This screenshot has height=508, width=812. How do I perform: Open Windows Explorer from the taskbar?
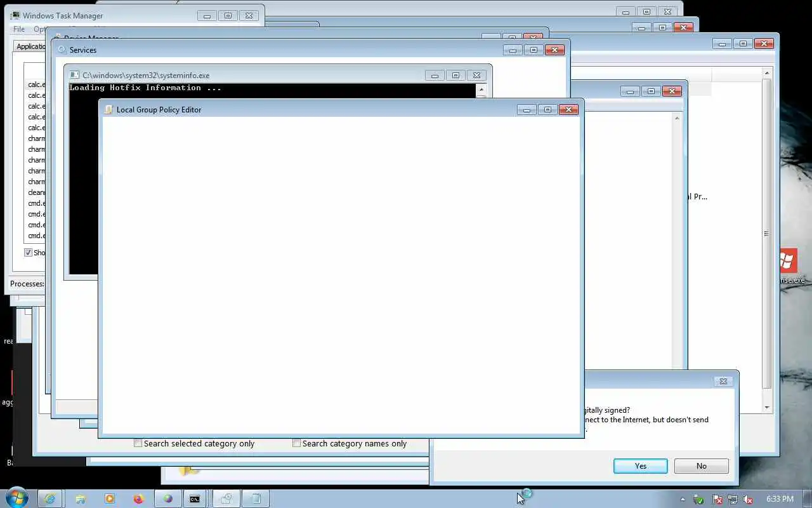[x=81, y=498]
